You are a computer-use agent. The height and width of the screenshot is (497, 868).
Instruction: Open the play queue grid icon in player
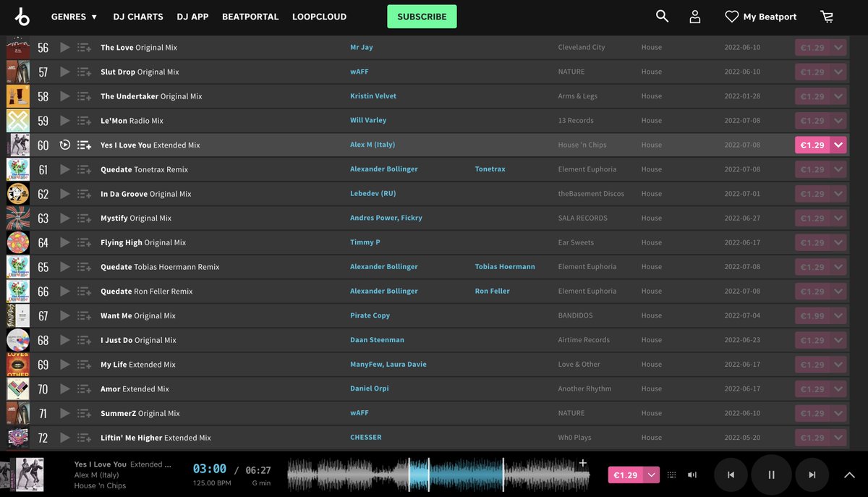[671, 475]
